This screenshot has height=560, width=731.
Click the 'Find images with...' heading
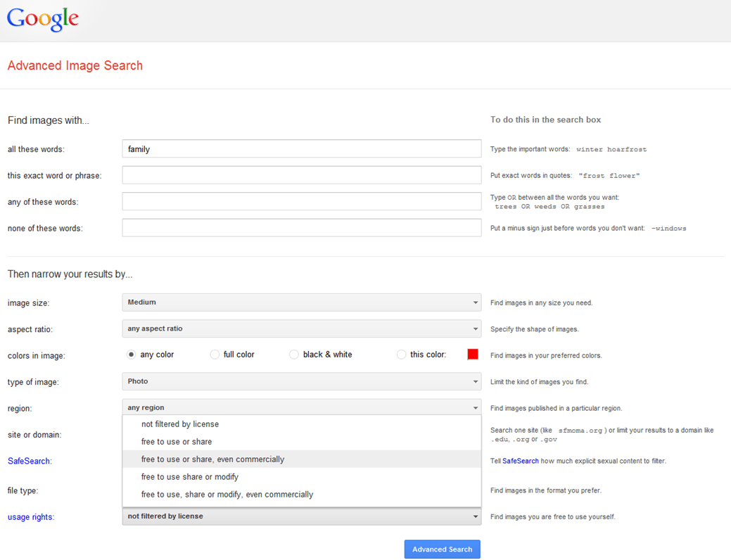49,120
